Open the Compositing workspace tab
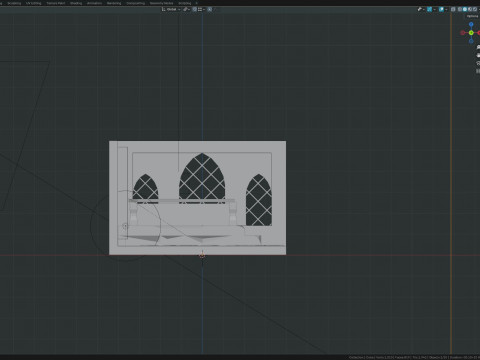This screenshot has width=480, height=360. tap(136, 3)
